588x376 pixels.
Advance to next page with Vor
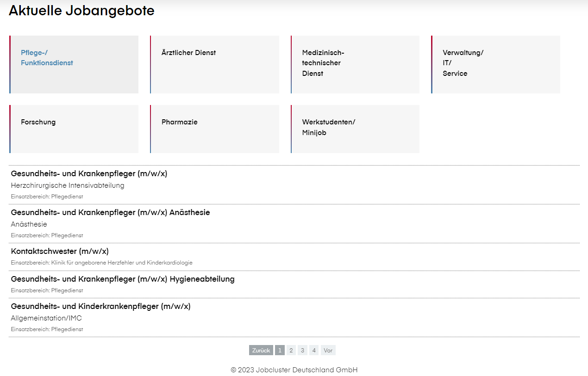(x=328, y=350)
